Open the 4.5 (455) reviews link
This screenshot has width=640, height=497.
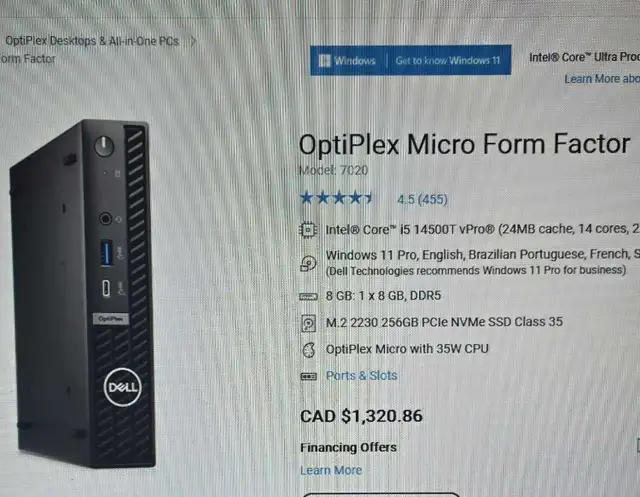tap(422, 199)
